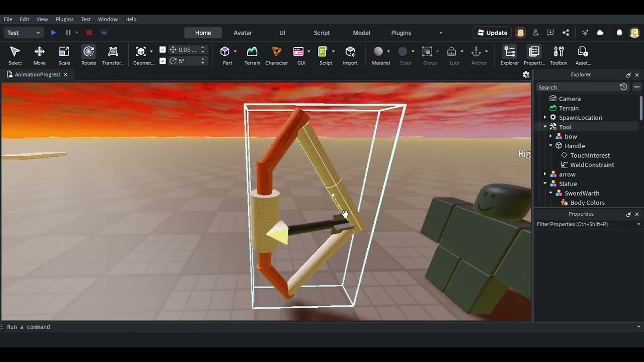Screen dimensions: 644x362
Task: Stop the test with red square
Action: pos(89,33)
